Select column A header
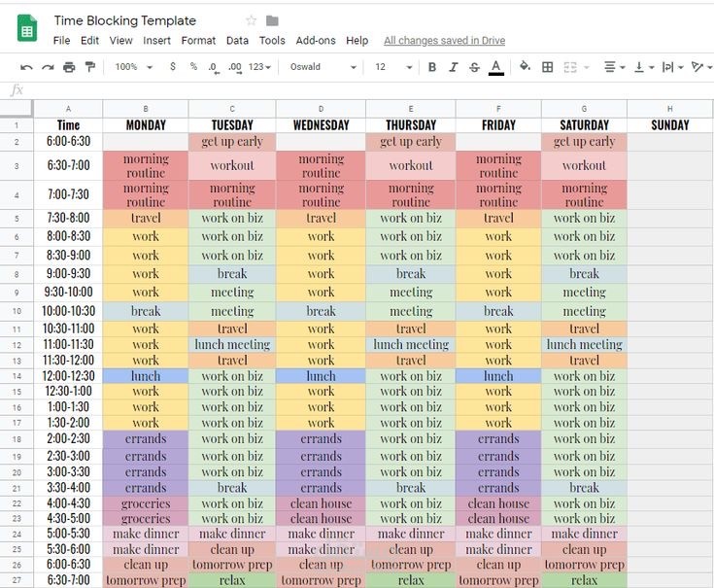The height and width of the screenshot is (588, 714). coord(68,109)
